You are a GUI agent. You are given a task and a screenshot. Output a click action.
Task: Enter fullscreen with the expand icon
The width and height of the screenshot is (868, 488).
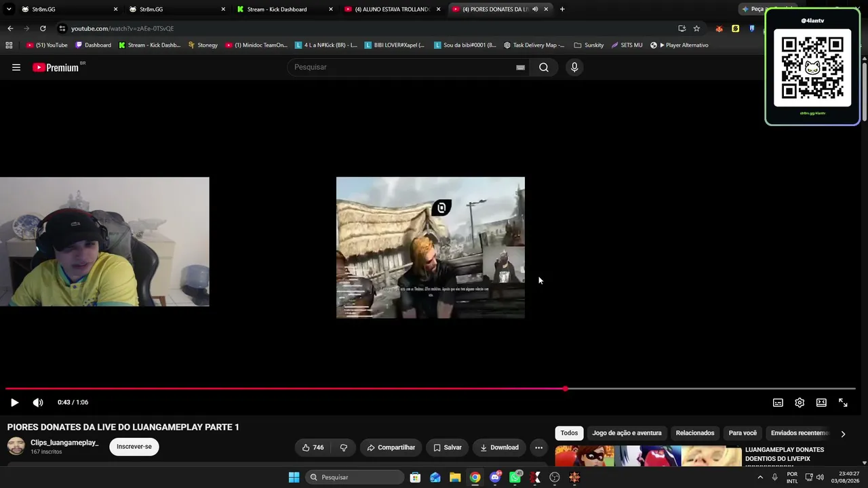[843, 403]
